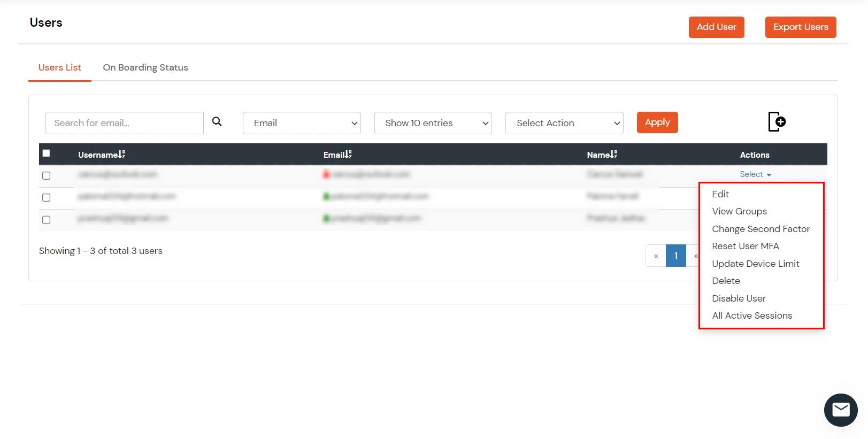This screenshot has width=868, height=439.
Task: Sort by Name column icon
Action: click(x=614, y=155)
